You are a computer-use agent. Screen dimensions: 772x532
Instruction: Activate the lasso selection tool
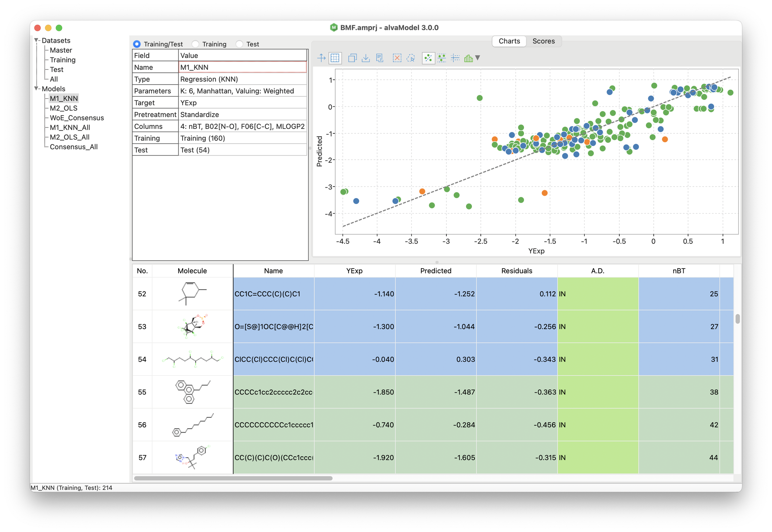coord(411,58)
